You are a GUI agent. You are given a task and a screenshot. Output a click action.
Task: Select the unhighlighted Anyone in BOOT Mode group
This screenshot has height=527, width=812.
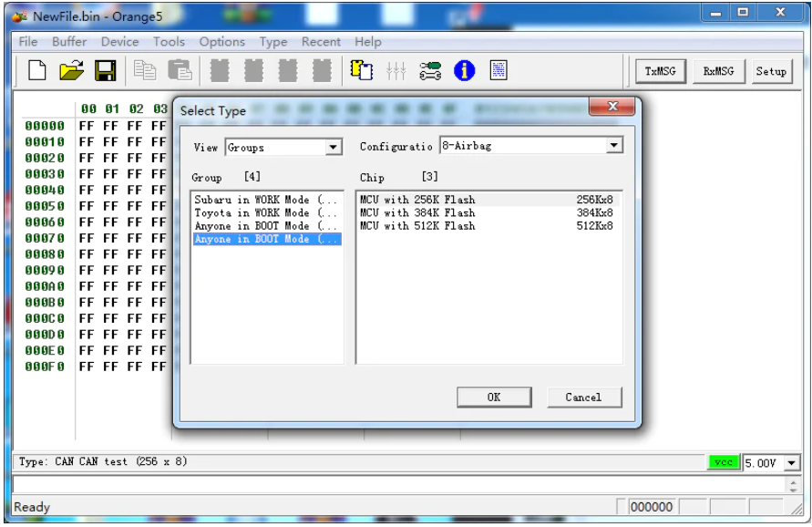[267, 225]
